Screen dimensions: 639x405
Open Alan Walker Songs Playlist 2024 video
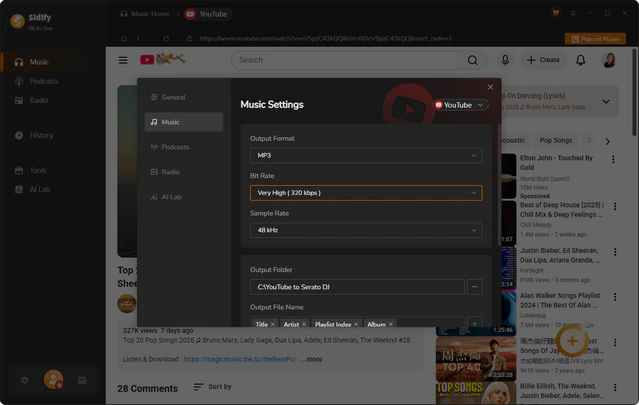(560, 301)
